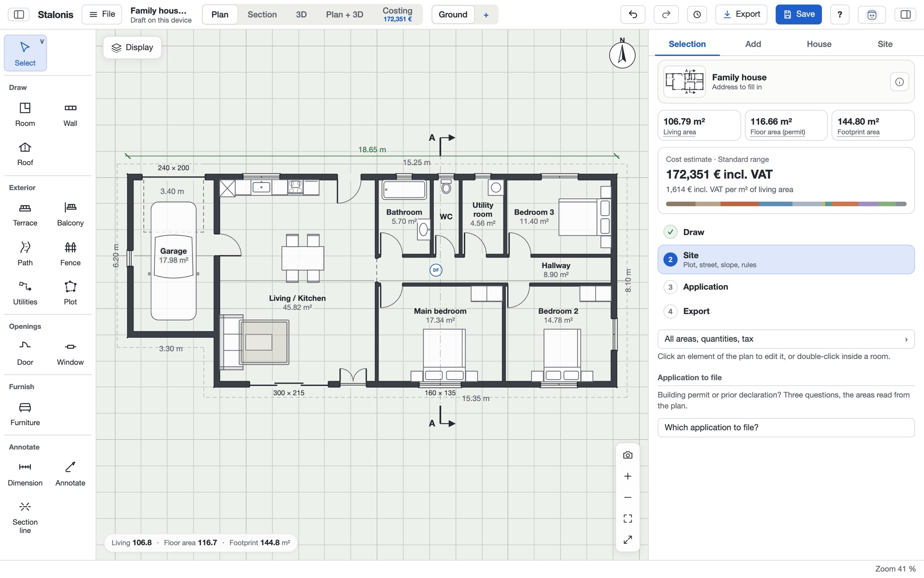Select the Room draw tool
The height and width of the screenshot is (578, 924).
tap(25, 114)
